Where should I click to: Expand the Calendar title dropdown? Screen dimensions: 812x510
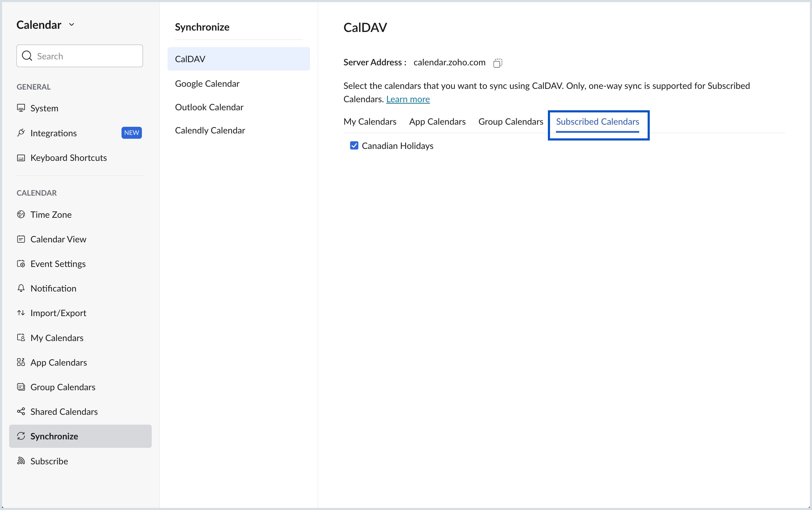[72, 25]
